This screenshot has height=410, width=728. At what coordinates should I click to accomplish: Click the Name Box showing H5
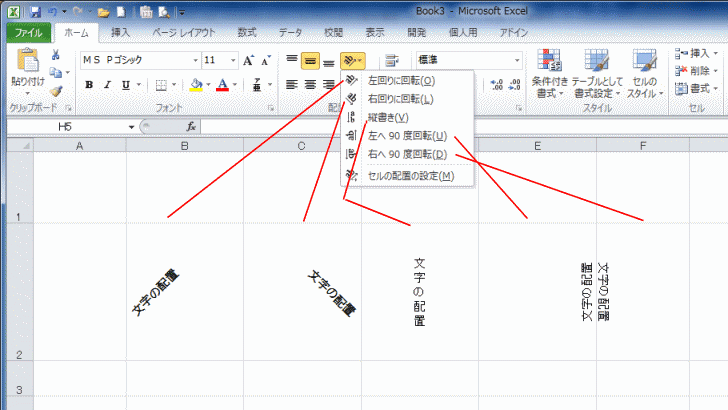(x=66, y=127)
